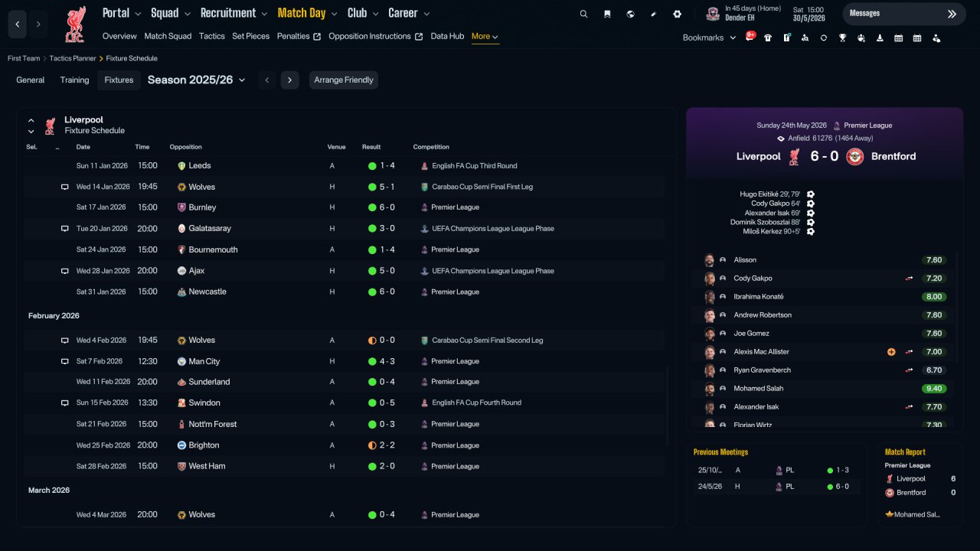
Task: Open the Portal dropdown menu
Action: click(122, 13)
